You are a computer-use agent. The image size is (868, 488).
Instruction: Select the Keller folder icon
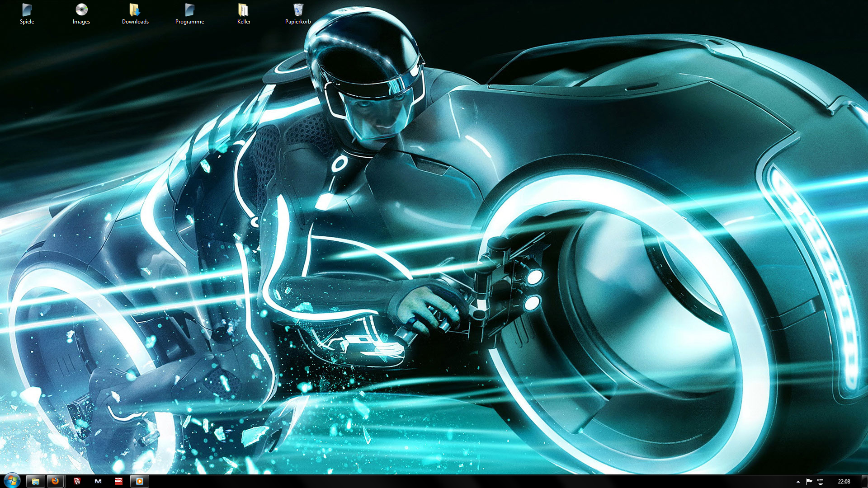244,11
